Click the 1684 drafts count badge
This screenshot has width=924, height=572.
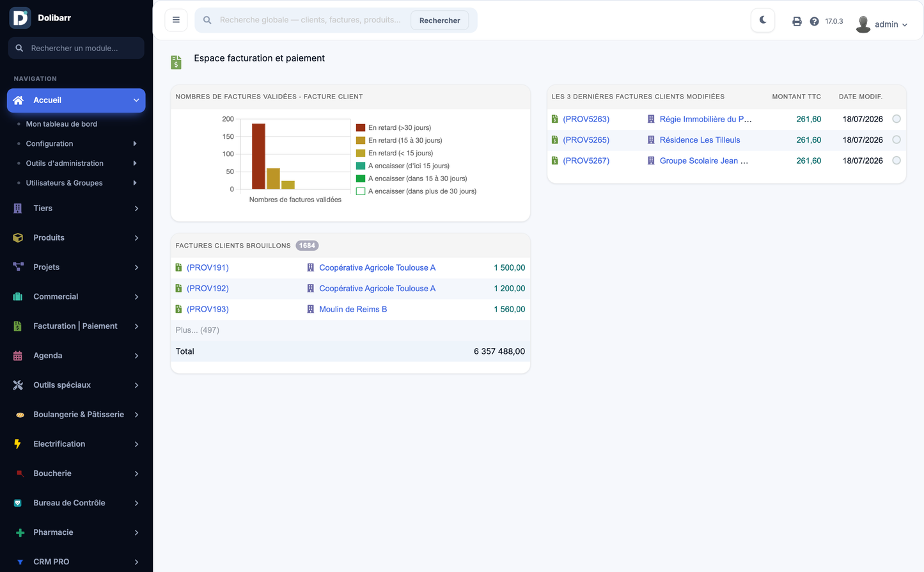[x=308, y=246]
